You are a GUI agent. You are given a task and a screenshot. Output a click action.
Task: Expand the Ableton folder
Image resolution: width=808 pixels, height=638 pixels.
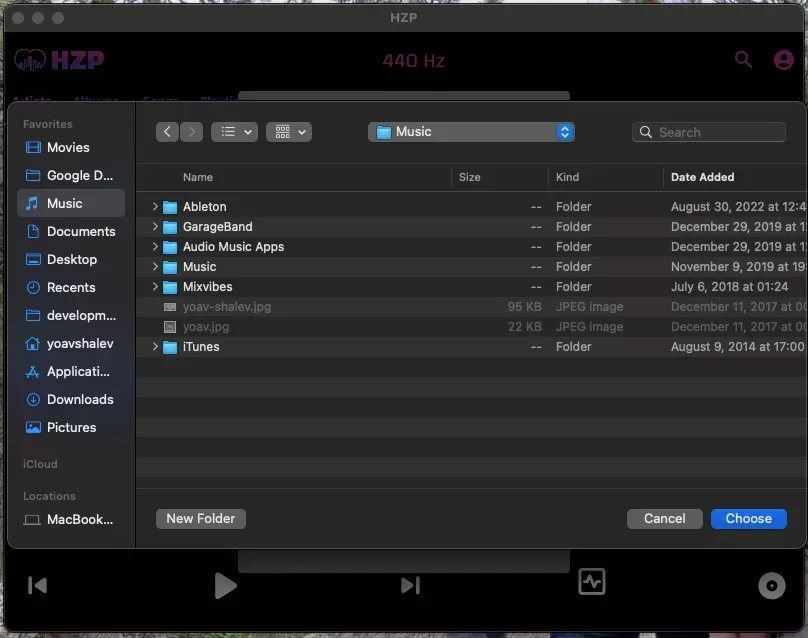pyautogui.click(x=155, y=206)
